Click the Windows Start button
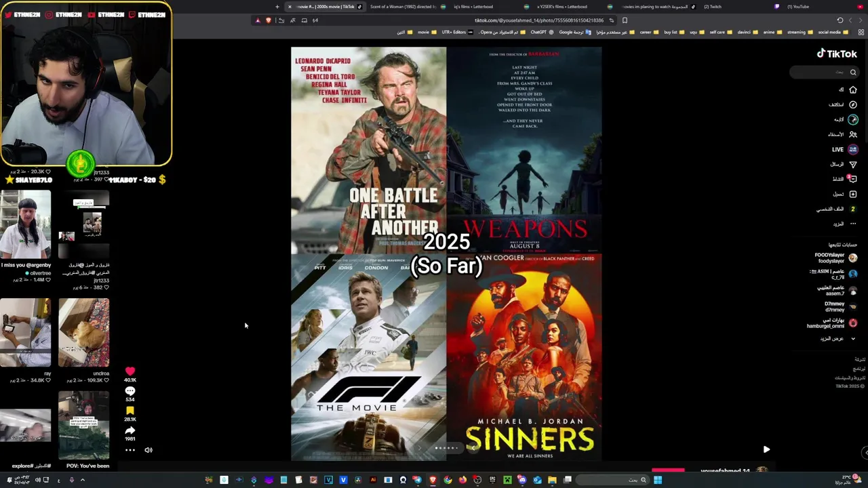The width and height of the screenshot is (868, 488). coord(658,480)
